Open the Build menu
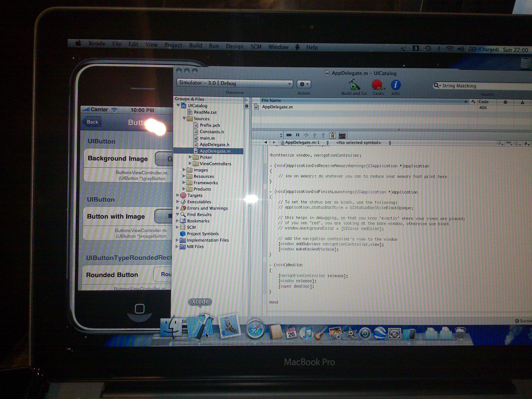 [x=195, y=45]
